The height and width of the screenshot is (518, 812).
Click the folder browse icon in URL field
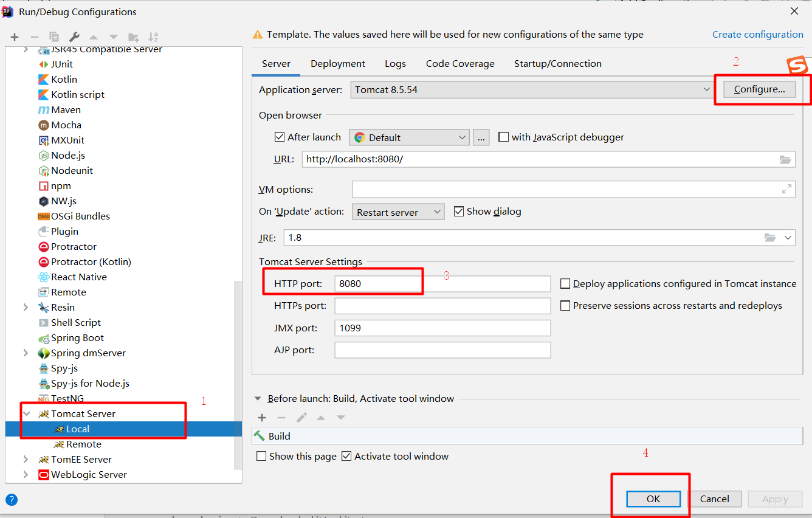[x=785, y=159]
